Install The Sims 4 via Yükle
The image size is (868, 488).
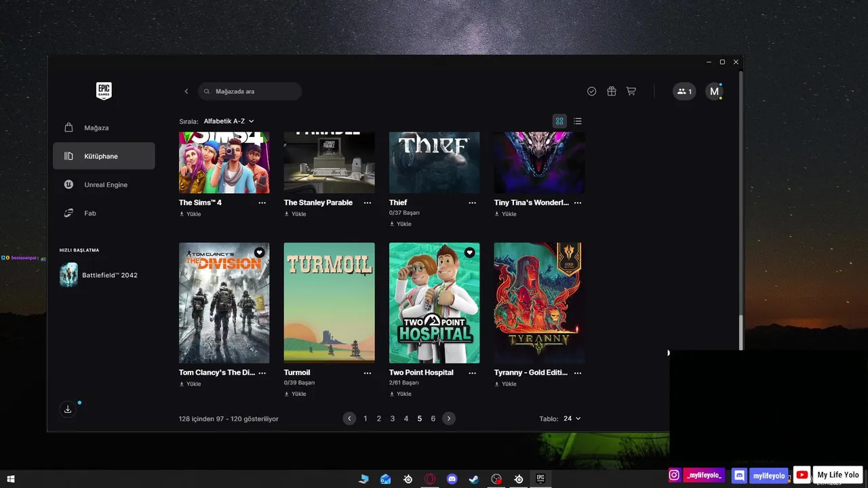coord(190,214)
